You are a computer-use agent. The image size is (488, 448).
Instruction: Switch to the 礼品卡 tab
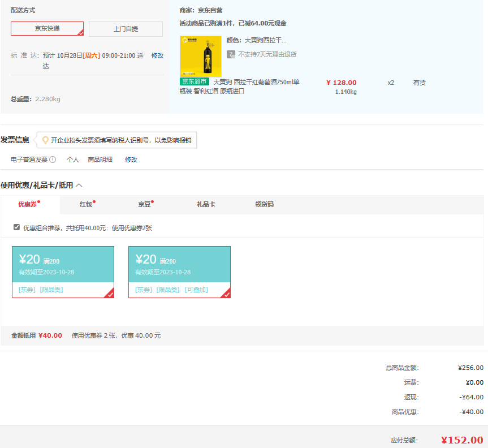coord(206,204)
